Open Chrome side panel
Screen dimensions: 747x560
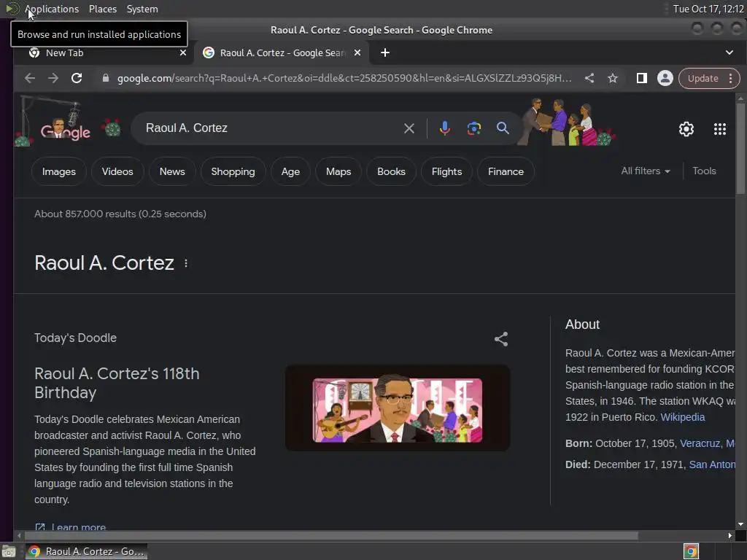(x=642, y=78)
